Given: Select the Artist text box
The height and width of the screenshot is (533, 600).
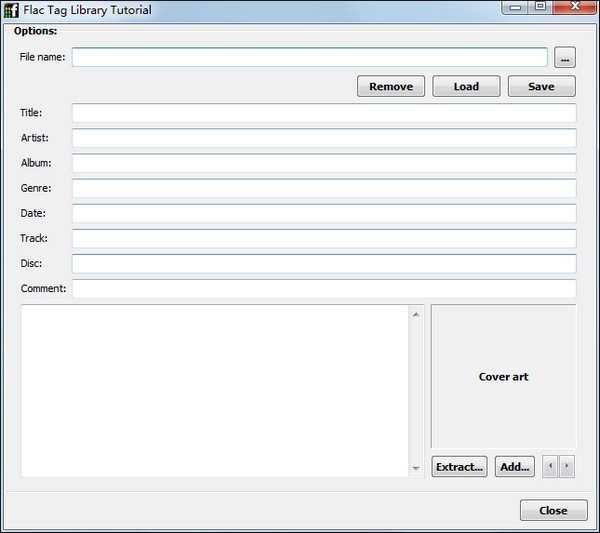Looking at the screenshot, I should (x=323, y=138).
